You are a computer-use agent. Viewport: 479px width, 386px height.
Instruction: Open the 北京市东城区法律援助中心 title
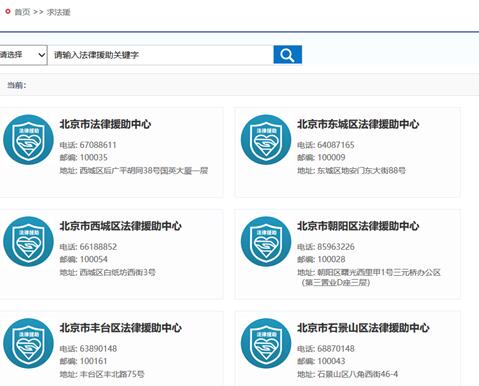coord(358,124)
